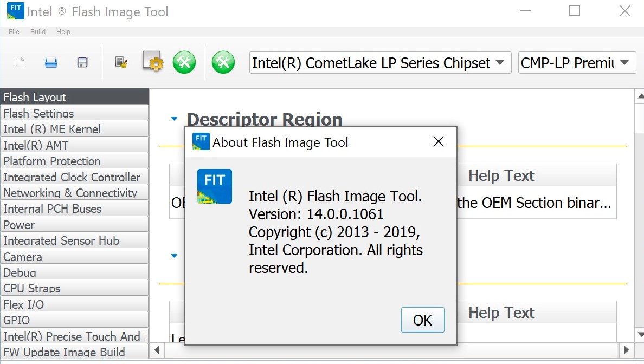Click the scroll down arrow on vertical scrollbar

pyautogui.click(x=640, y=335)
